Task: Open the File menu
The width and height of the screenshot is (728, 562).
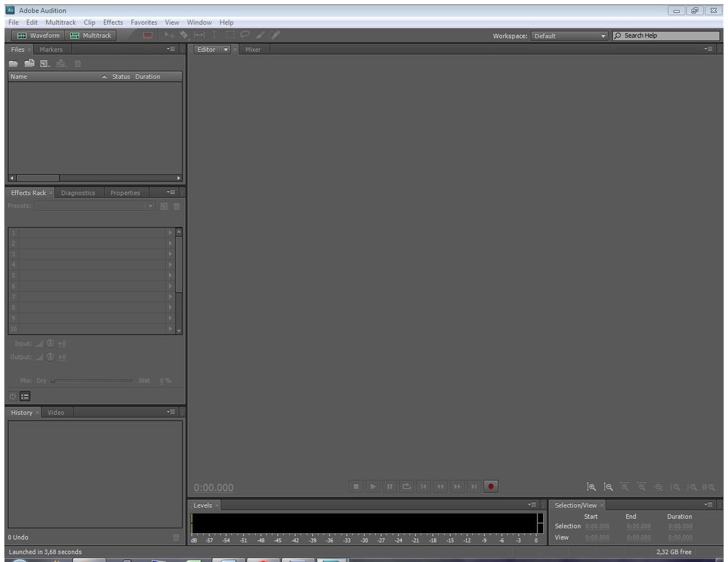Action: (x=13, y=22)
